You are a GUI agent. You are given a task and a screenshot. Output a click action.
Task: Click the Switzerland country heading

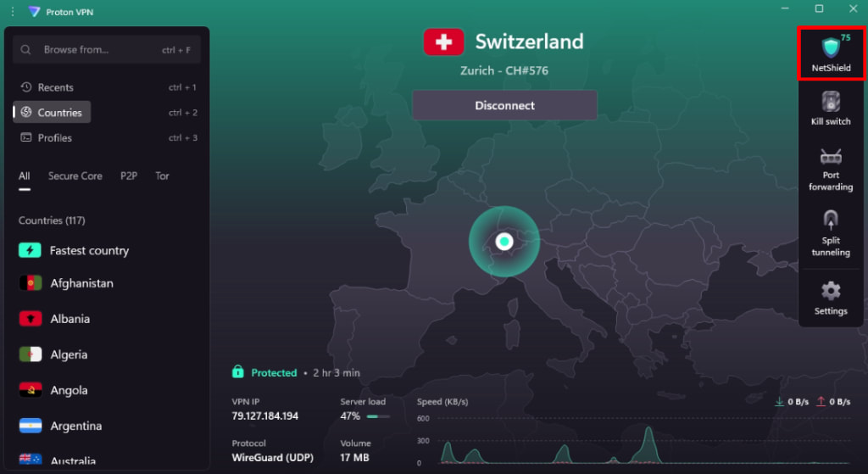[x=529, y=42]
